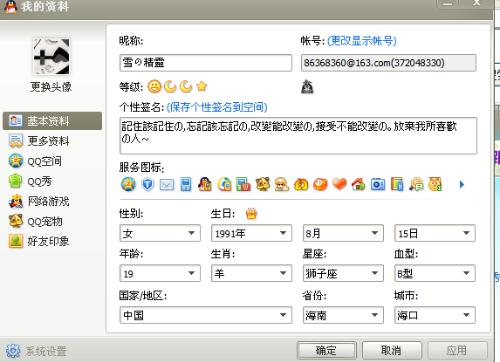This screenshot has width=500, height=362.
Task: Click the blue shield security service icon
Action: (148, 184)
